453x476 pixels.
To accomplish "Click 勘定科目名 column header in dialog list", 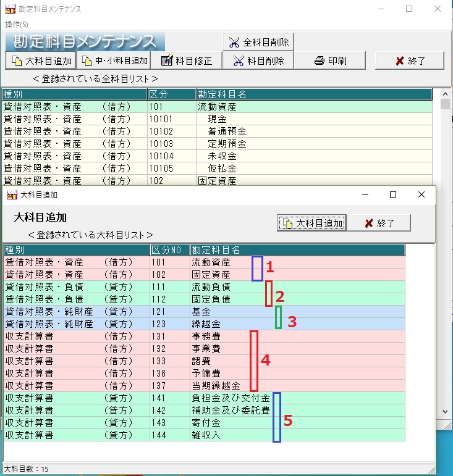I will pos(297,250).
